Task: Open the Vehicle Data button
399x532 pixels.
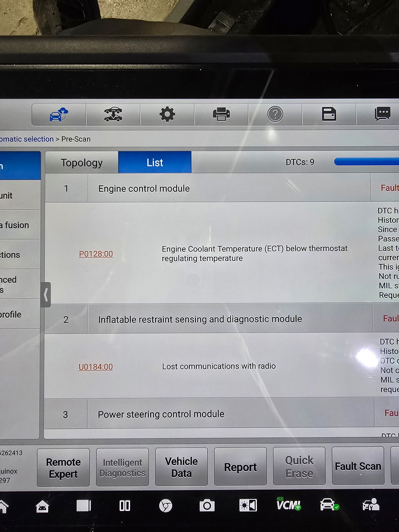Action: coord(182,467)
